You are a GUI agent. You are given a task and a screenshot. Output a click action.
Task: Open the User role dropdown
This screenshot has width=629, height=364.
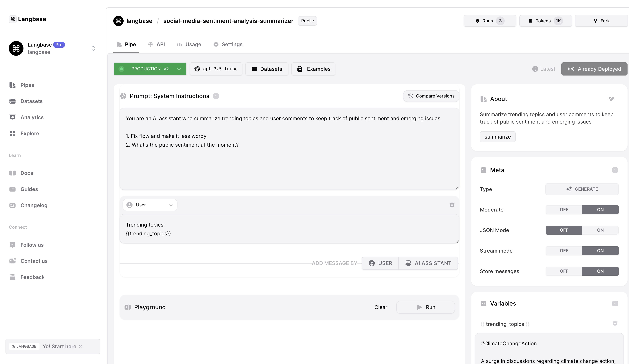click(x=150, y=205)
